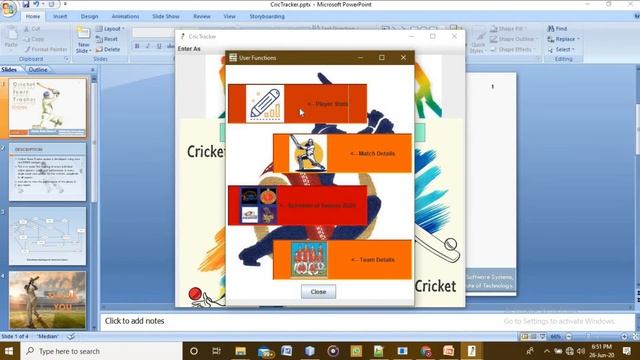Click the pencil chart icon beside Player Stats
Viewport: 640px width, 360px height.
[265, 104]
